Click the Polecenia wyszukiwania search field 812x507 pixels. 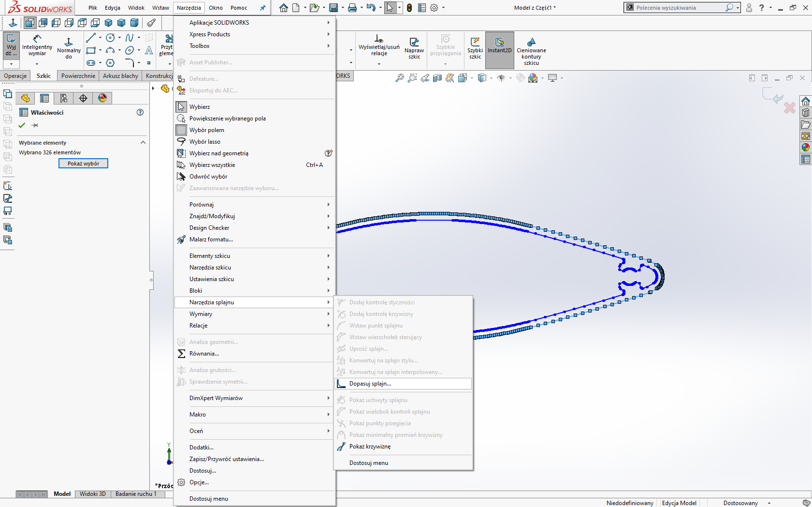coord(679,8)
